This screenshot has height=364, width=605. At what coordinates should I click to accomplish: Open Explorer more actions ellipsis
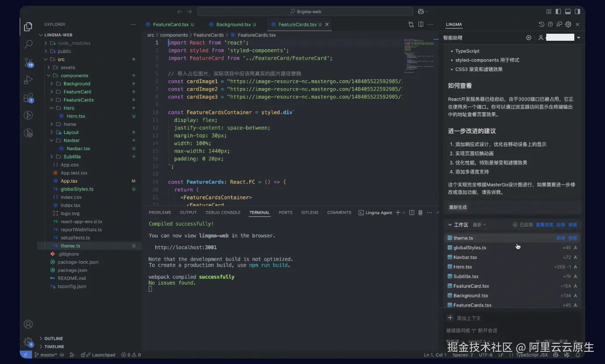click(133, 25)
